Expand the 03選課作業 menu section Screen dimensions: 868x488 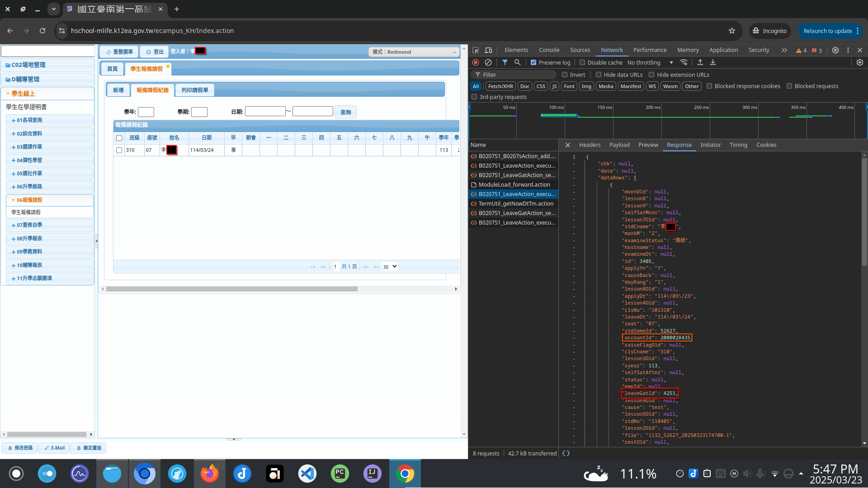(x=50, y=147)
